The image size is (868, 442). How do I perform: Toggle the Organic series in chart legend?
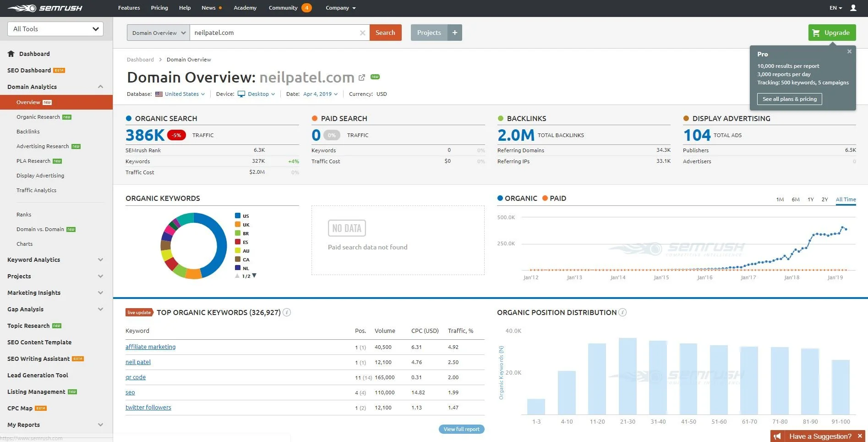[517, 198]
